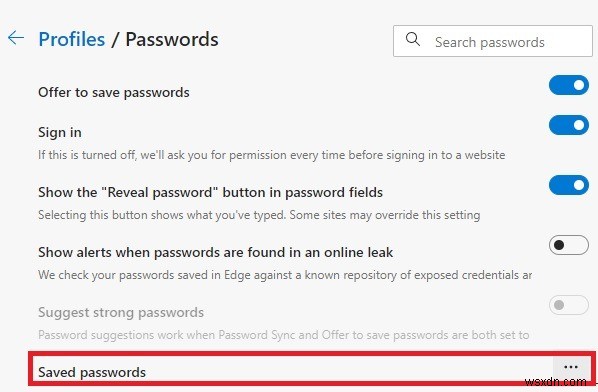Screen dimensions: 598x392
Task: Toggle off the Reveal password button setting
Action: (x=569, y=185)
